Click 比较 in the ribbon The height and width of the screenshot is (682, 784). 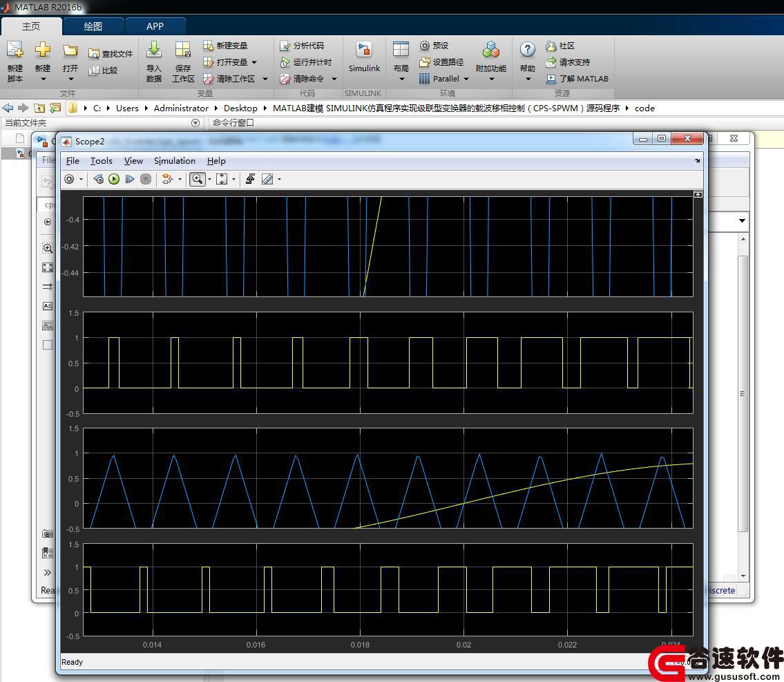pyautogui.click(x=103, y=70)
